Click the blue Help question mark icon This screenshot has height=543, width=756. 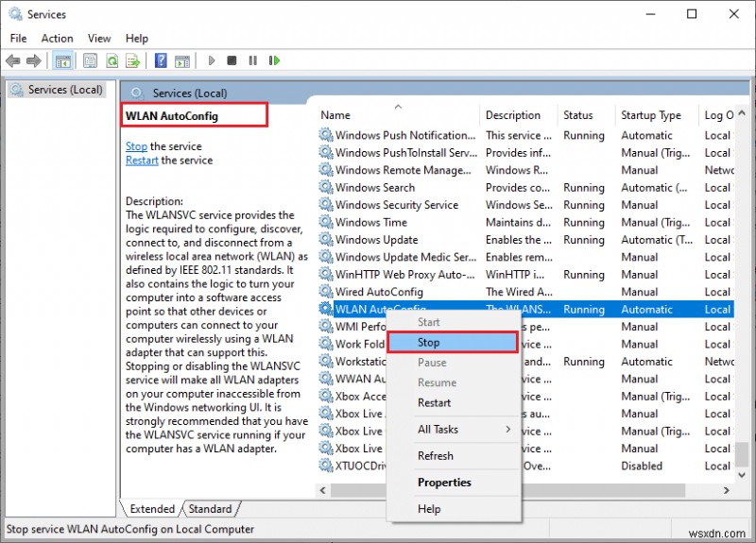point(161,60)
